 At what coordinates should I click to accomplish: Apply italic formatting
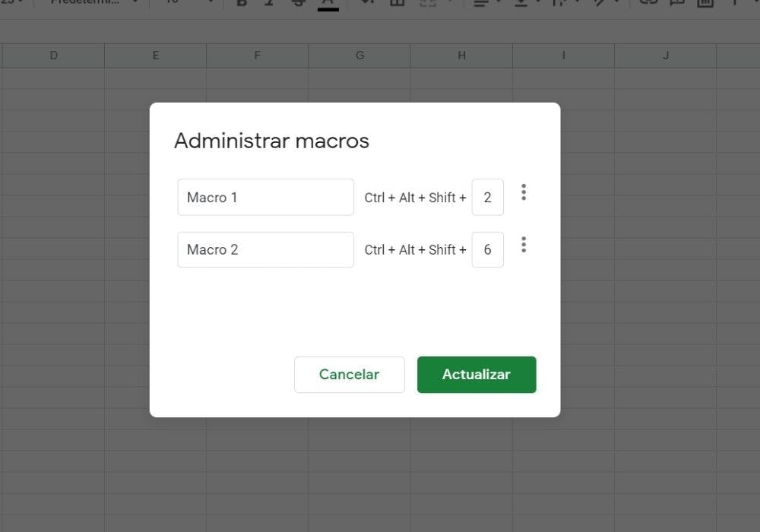(269, 3)
